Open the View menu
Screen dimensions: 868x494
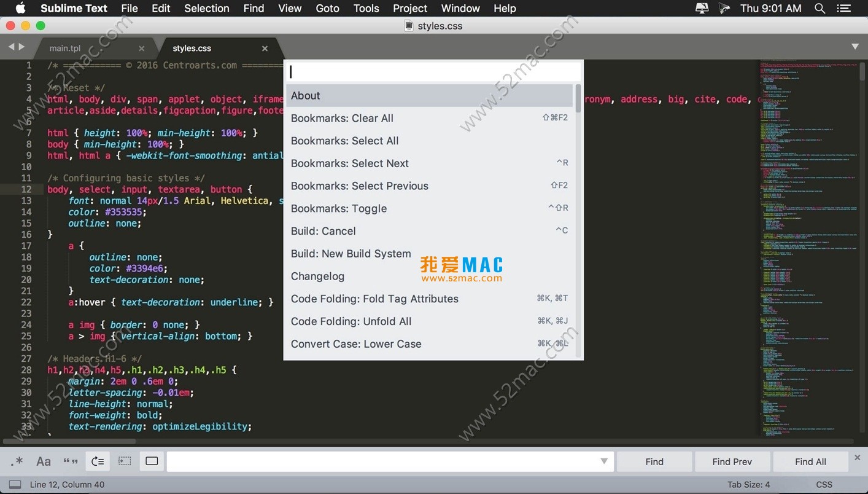(290, 8)
